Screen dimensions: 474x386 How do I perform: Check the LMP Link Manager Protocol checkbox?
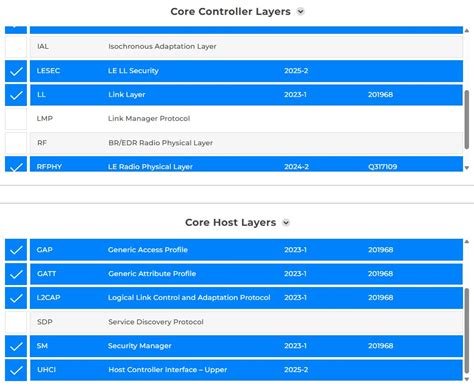tap(16, 119)
